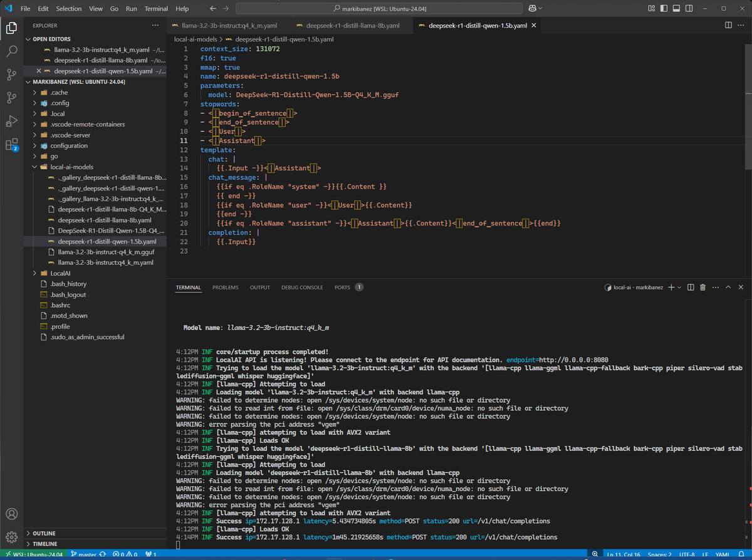Open the Terminal menu in the menu bar
Image resolution: width=752 pixels, height=560 pixels.
pyautogui.click(x=156, y=9)
